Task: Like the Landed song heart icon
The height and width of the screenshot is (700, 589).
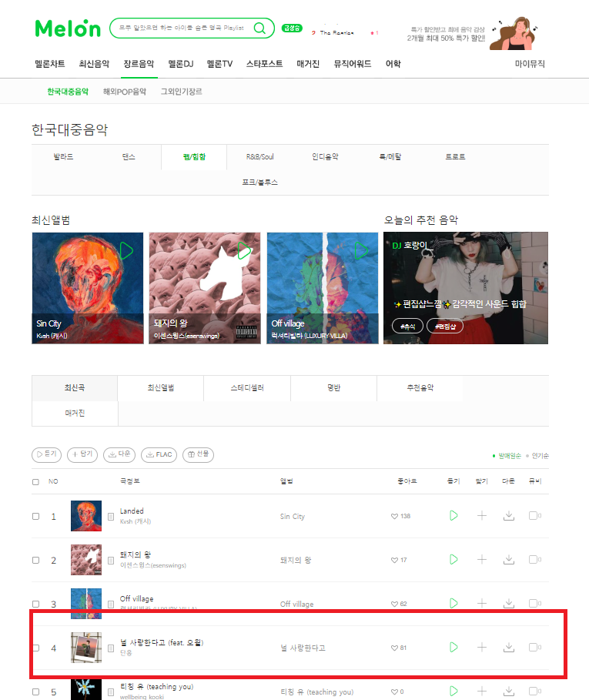Action: tap(394, 516)
